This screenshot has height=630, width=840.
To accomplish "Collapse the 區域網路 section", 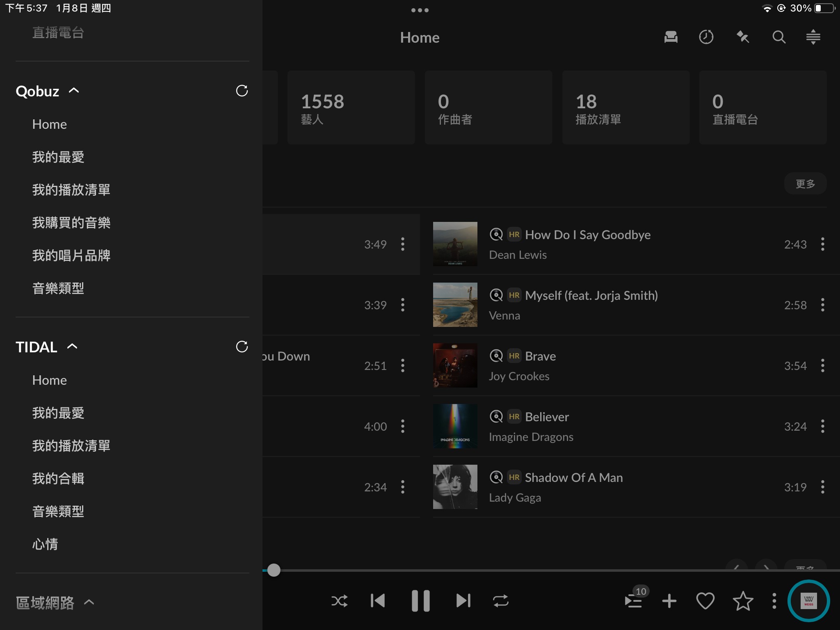I will coord(89,603).
